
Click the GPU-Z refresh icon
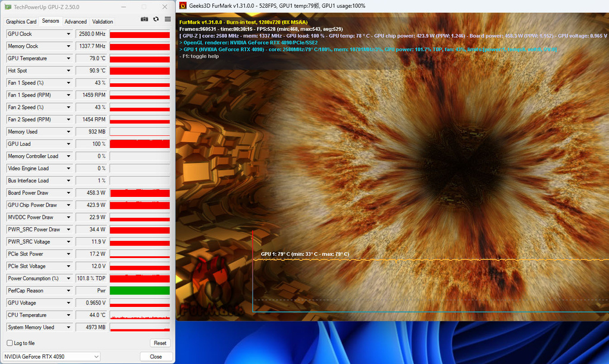pyautogui.click(x=156, y=19)
